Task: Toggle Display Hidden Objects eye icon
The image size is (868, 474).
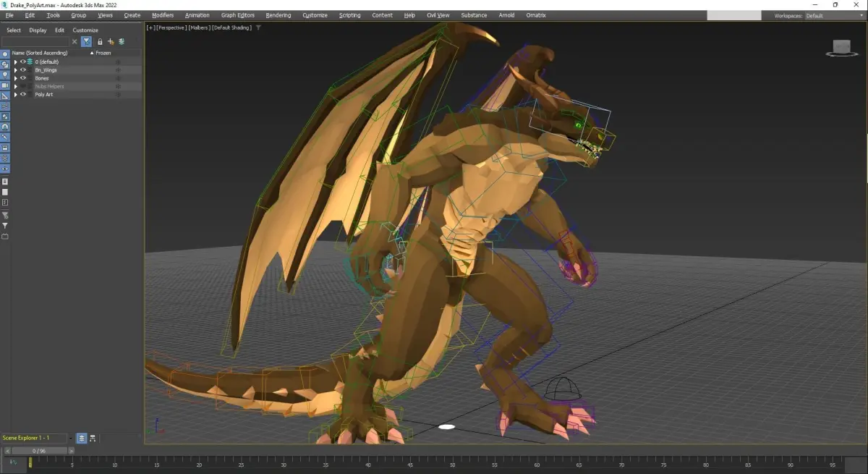Action: 5,169
